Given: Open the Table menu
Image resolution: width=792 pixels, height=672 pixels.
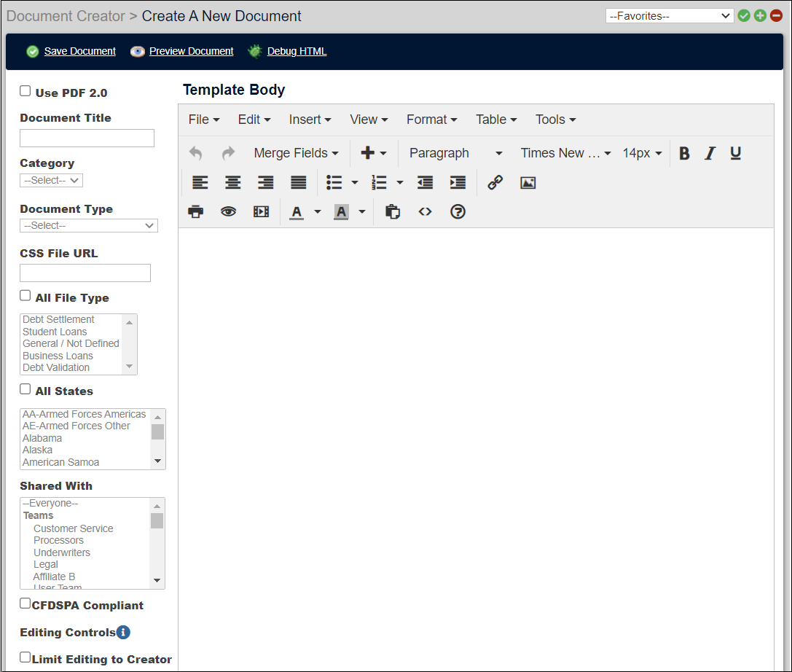Looking at the screenshot, I should coord(496,119).
